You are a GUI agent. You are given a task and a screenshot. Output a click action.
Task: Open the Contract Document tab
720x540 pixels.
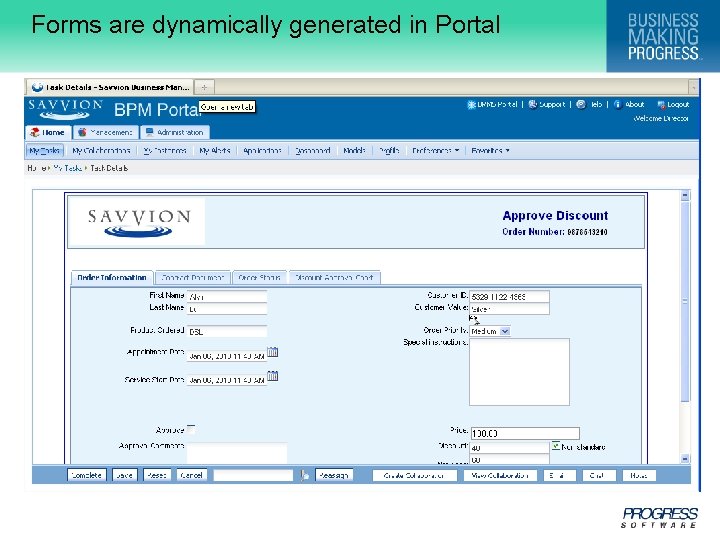pos(192,278)
